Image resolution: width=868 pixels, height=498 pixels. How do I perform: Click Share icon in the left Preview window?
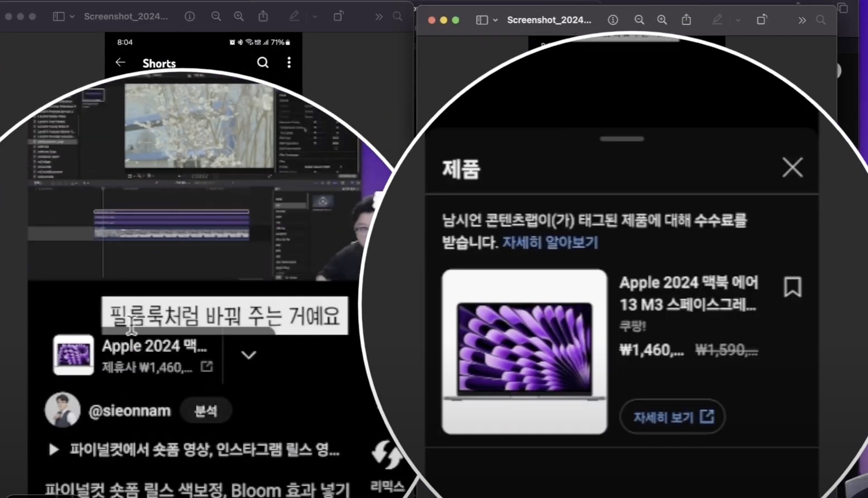point(263,16)
